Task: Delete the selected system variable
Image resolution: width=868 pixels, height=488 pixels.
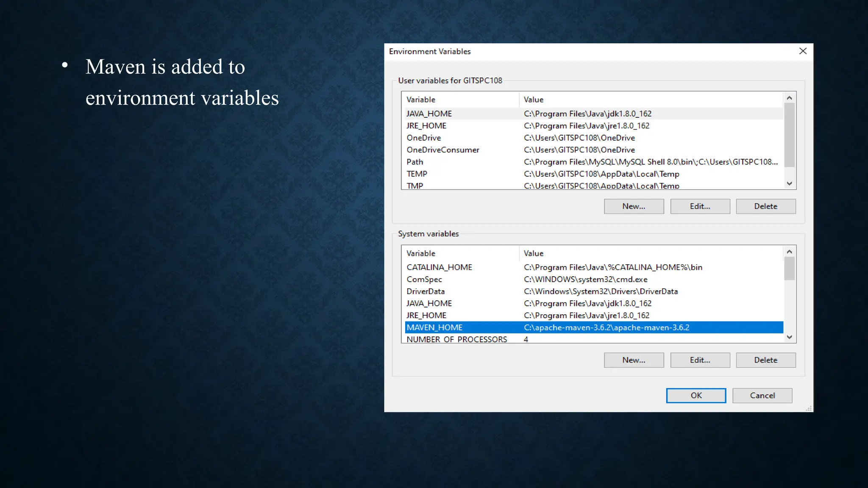Action: 765,360
